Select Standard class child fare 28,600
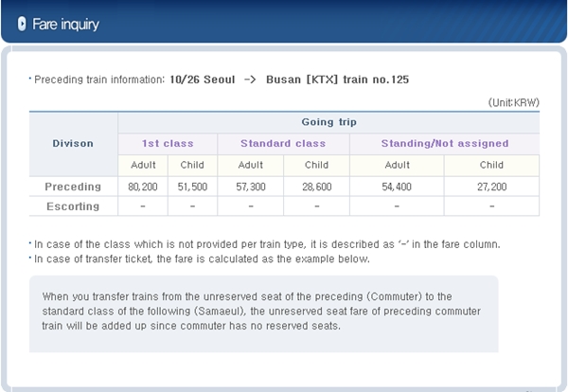The width and height of the screenshot is (568, 392). coord(316,187)
